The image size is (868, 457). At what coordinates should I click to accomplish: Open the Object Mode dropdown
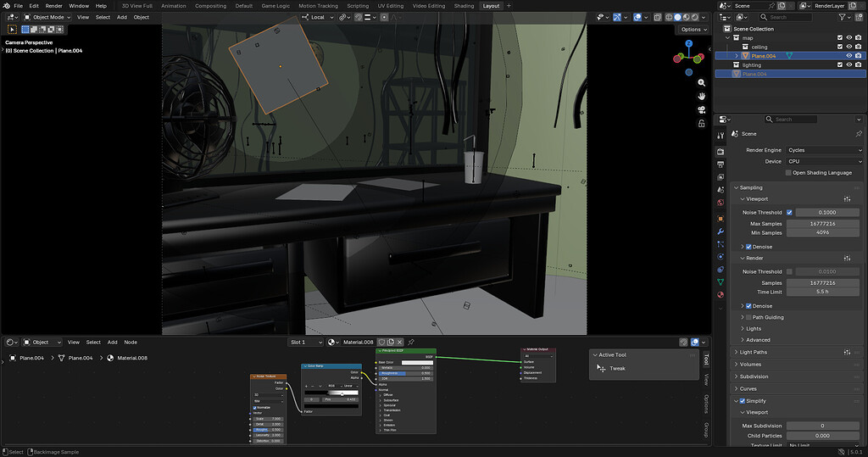47,17
